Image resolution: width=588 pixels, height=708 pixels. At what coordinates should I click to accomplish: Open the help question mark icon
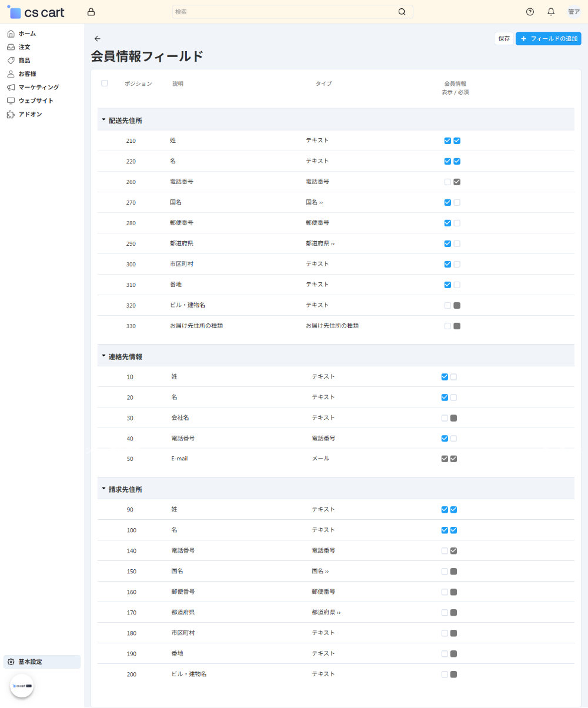click(x=530, y=12)
